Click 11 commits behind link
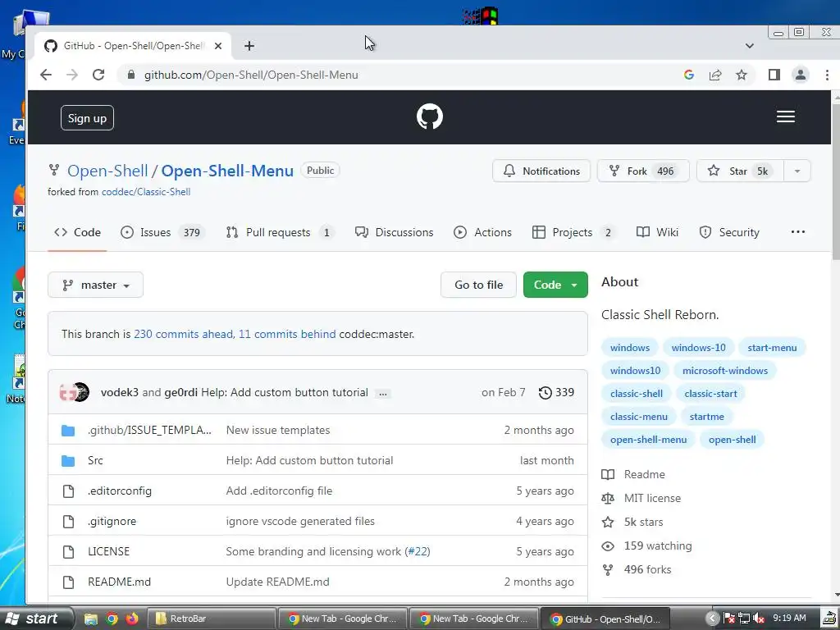This screenshot has height=630, width=840. click(287, 335)
